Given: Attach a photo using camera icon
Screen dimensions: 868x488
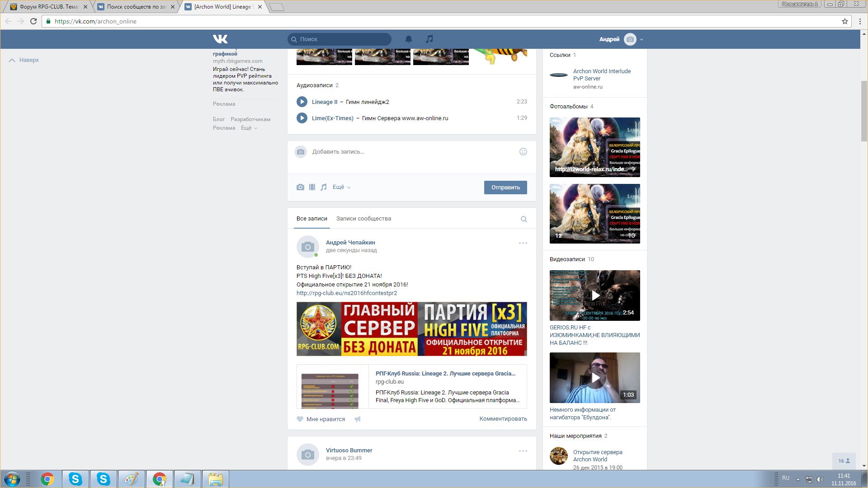Looking at the screenshot, I should coord(300,187).
